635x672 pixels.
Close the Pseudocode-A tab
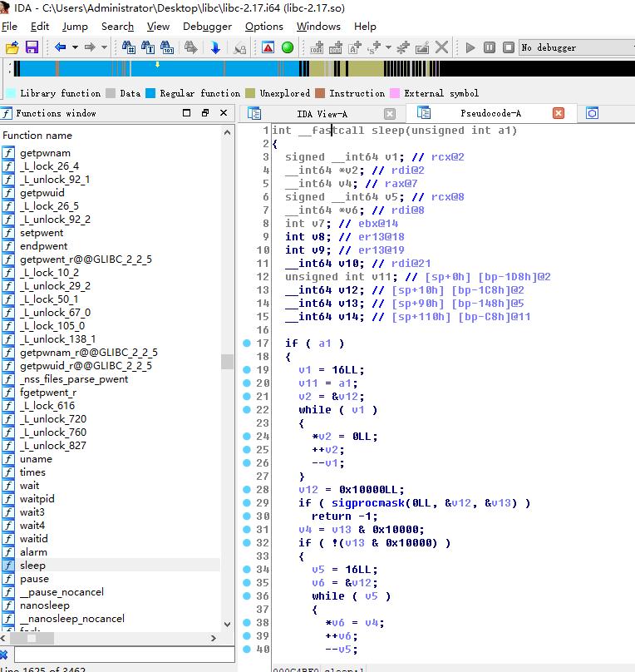pos(559,113)
